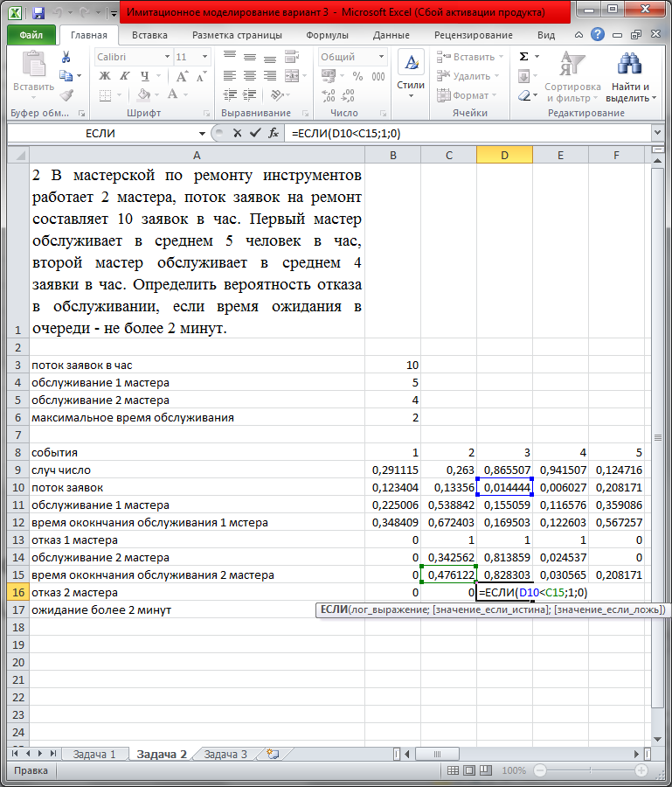Align text to the left

coord(230,76)
